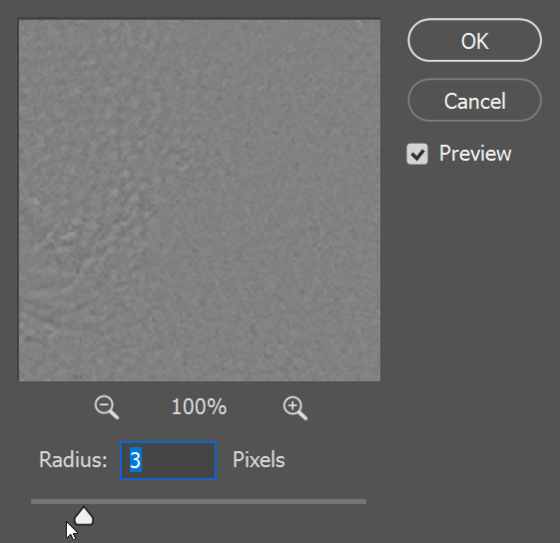
Task: Focus the Radius pixel value input field
Action: click(x=168, y=460)
